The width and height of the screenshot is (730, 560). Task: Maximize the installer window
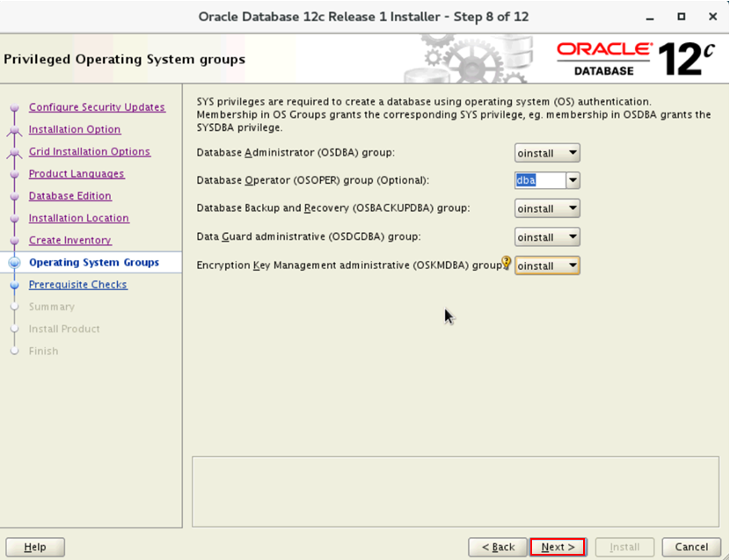point(681,17)
